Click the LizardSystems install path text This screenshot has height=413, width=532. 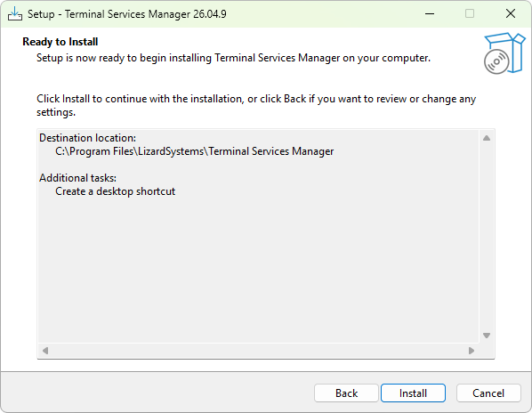click(195, 151)
